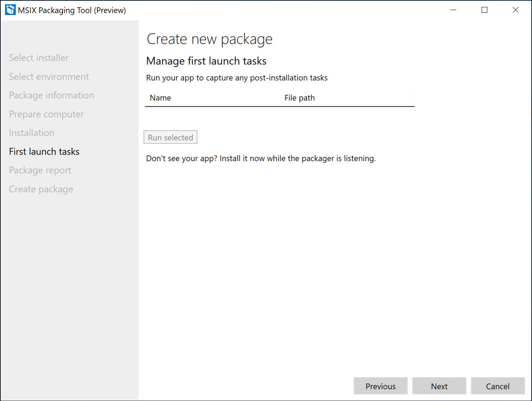
Task: Close the MSIX Packaging Tool window
Action: tap(515, 10)
